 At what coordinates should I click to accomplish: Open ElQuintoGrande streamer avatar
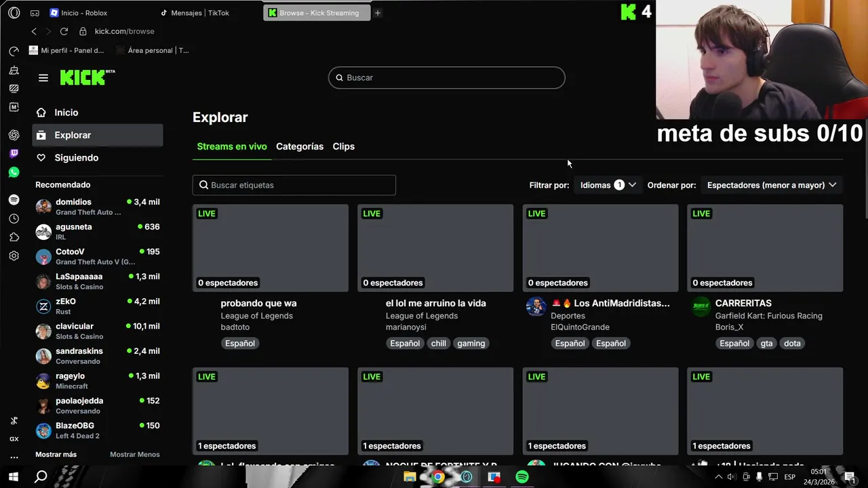coord(536,306)
